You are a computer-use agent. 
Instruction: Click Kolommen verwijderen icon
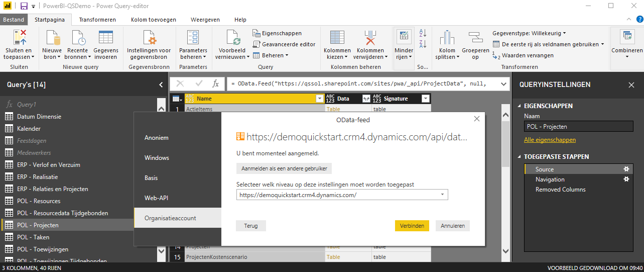tap(370, 38)
